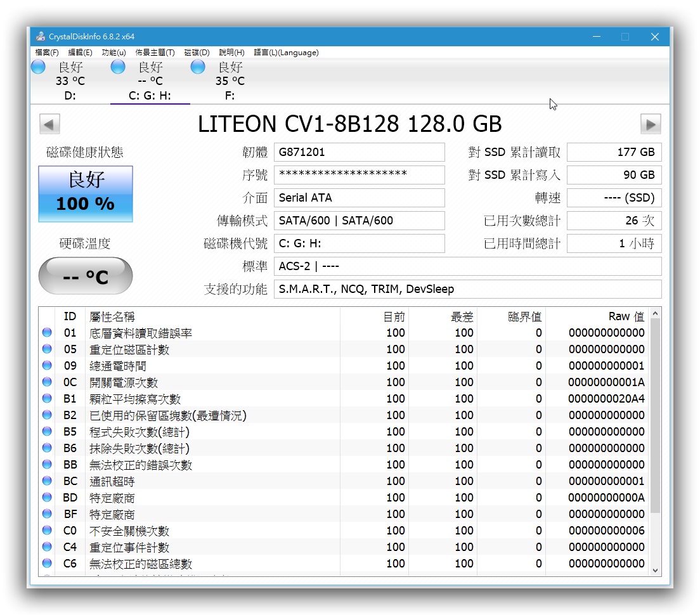Click raw value 00000000001A
Image resolution: width=700 pixels, height=615 pixels.
606,382
